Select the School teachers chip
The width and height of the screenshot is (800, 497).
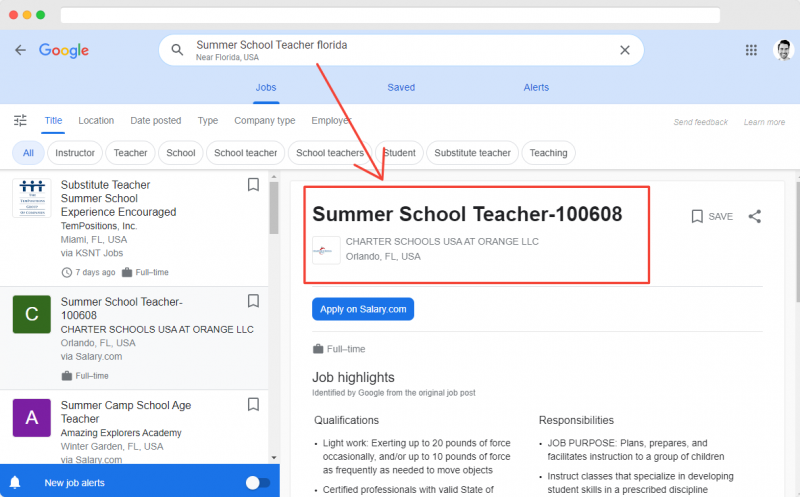pyautogui.click(x=330, y=153)
